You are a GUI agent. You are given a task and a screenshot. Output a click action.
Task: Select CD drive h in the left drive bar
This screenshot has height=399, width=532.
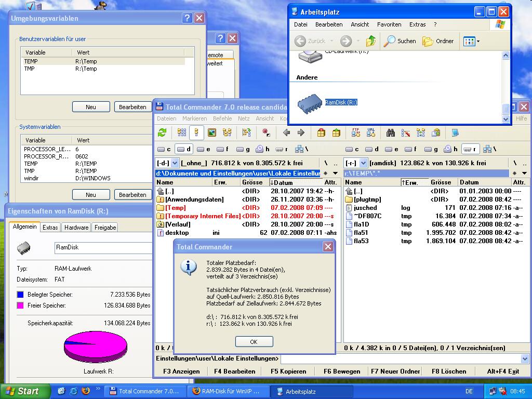coord(262,149)
